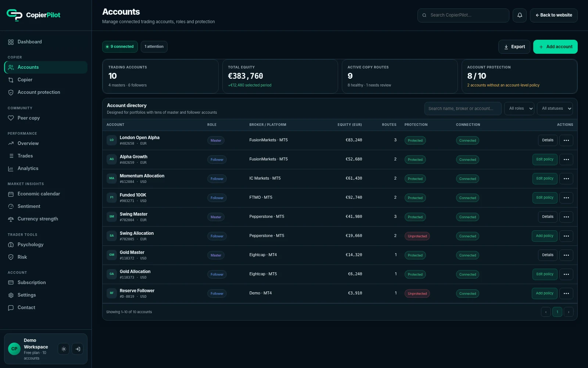Click the Export button

[514, 47]
